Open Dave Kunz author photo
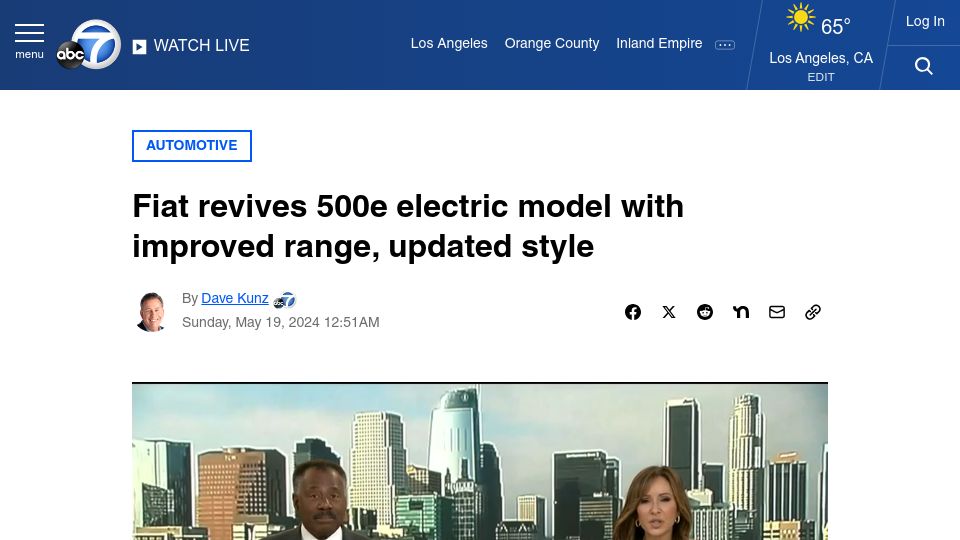This screenshot has width=960, height=540. pos(151,312)
